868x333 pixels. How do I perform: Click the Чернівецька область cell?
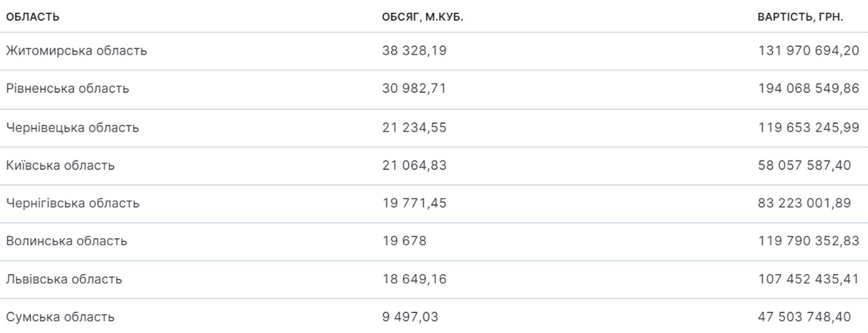(x=72, y=128)
